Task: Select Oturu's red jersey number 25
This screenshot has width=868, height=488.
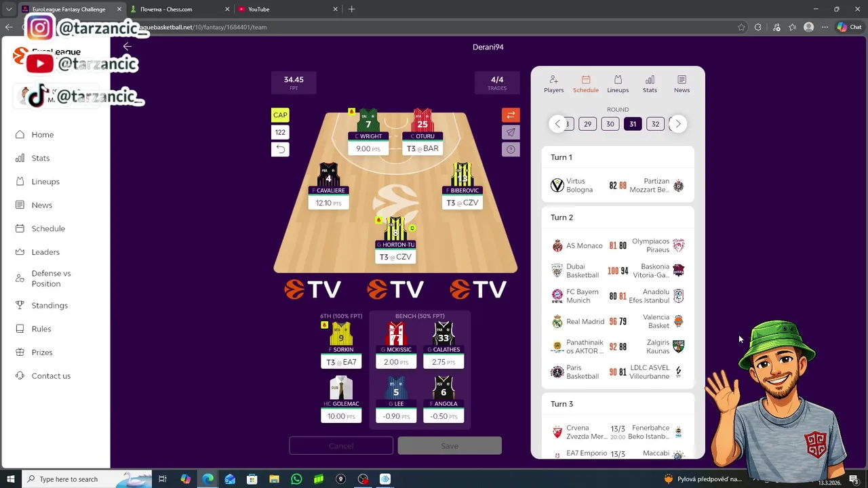Action: (422, 121)
